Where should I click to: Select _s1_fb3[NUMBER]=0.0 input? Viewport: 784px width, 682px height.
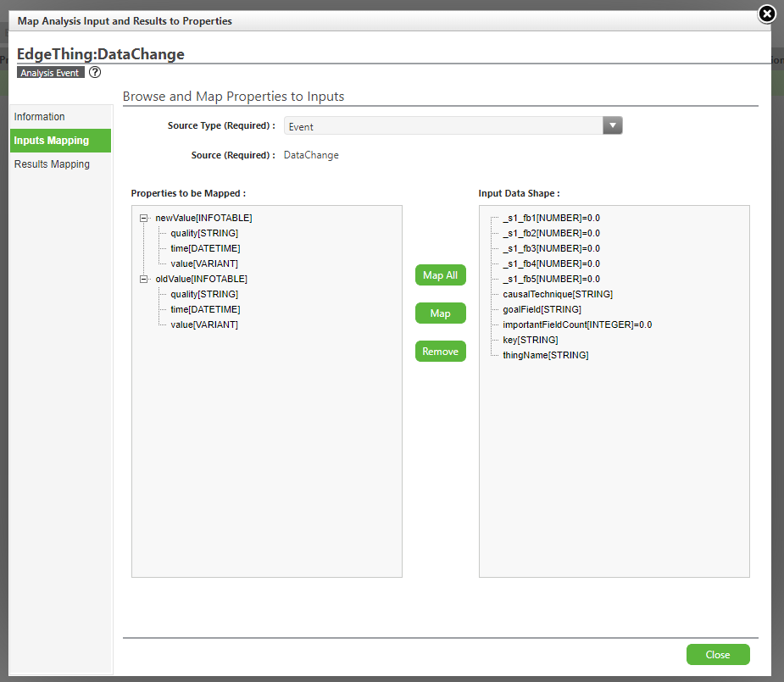click(551, 248)
